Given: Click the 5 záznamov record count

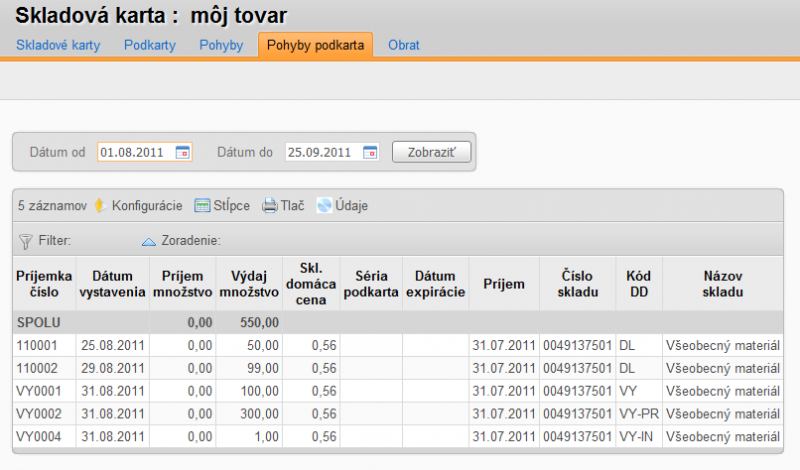Looking at the screenshot, I should 52,206.
